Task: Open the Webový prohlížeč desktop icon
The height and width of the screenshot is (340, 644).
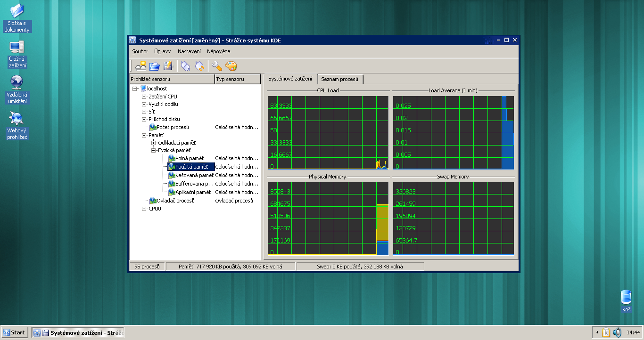Action: pyautogui.click(x=16, y=119)
